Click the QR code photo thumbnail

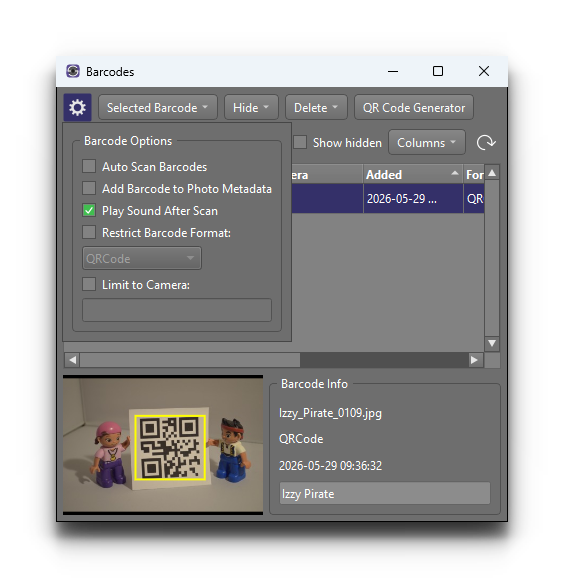click(163, 445)
